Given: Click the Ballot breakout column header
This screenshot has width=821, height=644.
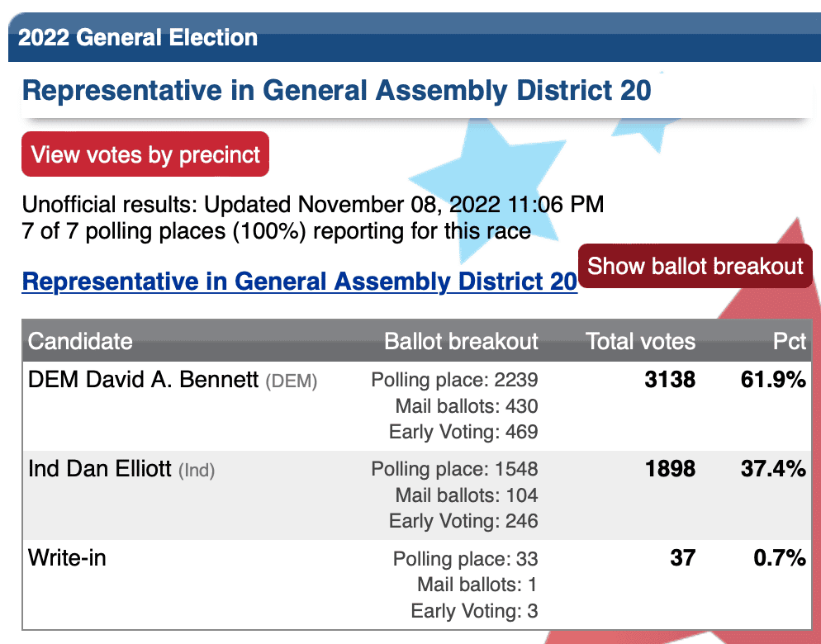Looking at the screenshot, I should coord(461,341).
